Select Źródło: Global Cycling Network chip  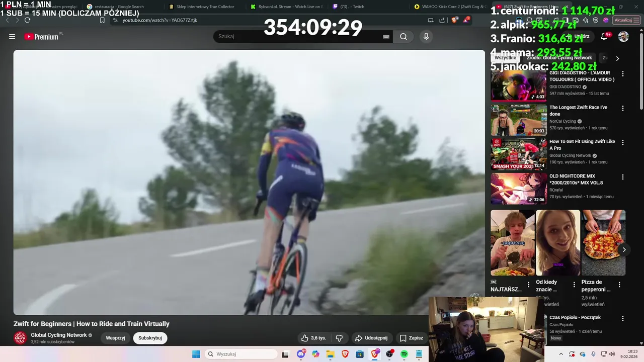pyautogui.click(x=559, y=58)
